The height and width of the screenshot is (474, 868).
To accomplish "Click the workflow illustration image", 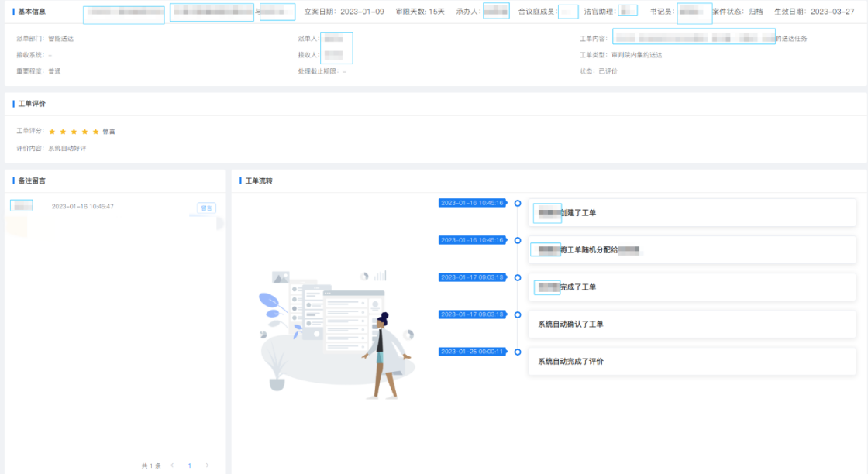I will (x=336, y=333).
